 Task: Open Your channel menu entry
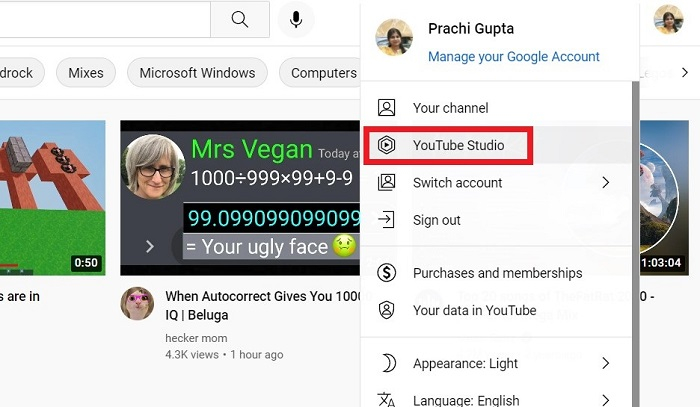(x=496, y=108)
